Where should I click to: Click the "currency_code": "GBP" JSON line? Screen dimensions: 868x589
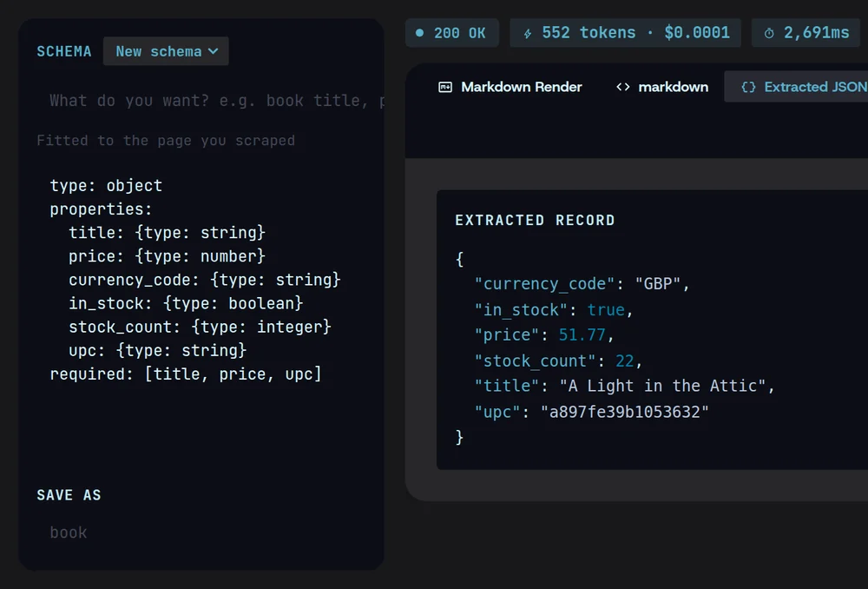tap(582, 284)
